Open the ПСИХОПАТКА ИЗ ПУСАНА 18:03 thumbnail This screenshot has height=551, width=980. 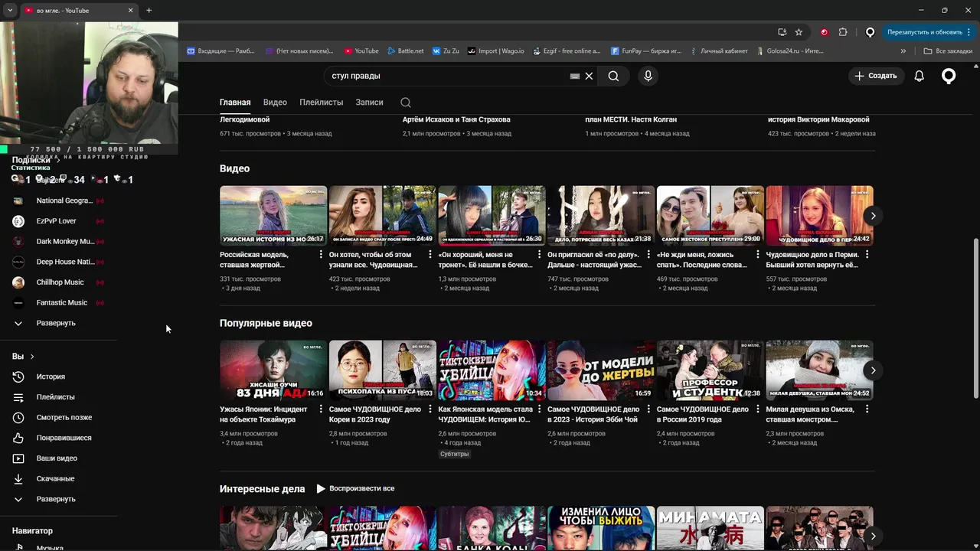pos(382,370)
